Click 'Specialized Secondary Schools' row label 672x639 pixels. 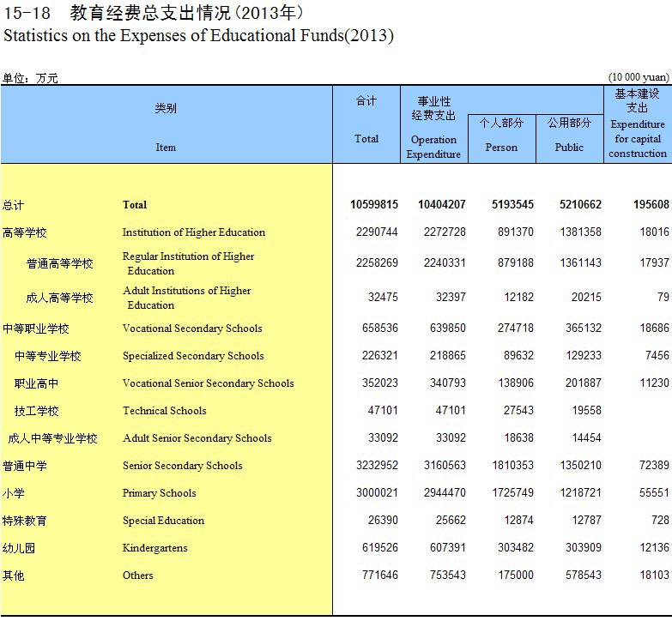point(193,355)
